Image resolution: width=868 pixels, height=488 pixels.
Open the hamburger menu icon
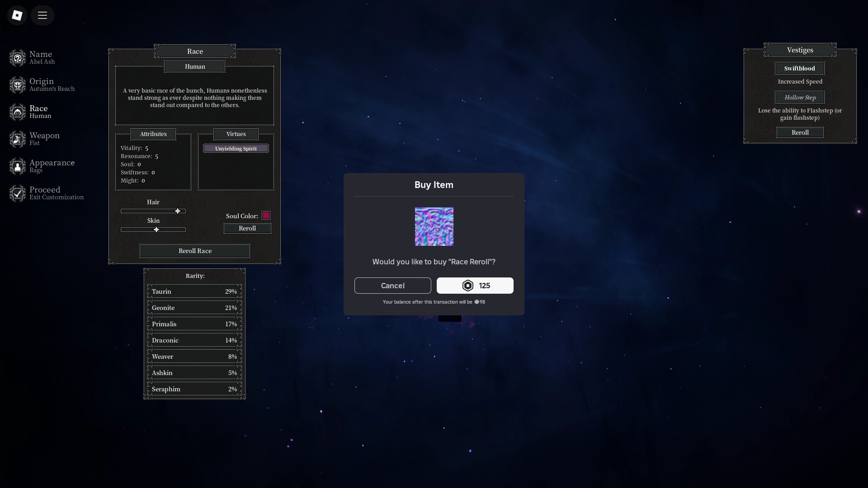coord(42,15)
